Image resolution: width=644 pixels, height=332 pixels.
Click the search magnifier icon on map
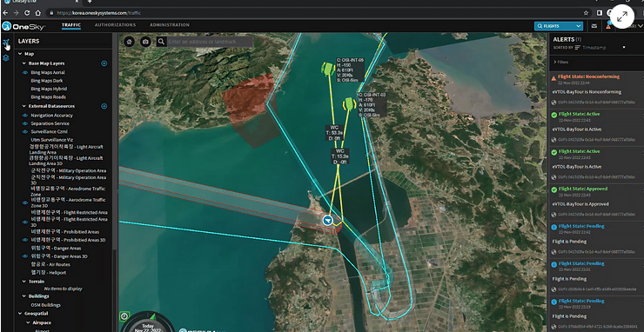point(161,42)
